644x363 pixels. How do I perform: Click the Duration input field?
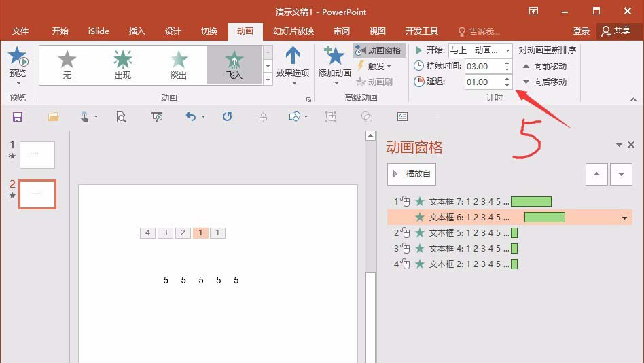[x=484, y=66]
